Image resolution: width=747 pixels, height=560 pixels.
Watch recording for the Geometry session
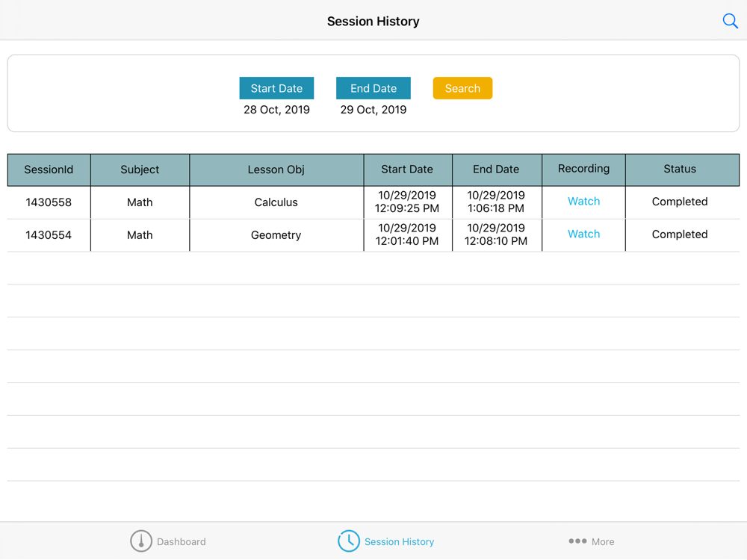583,234
